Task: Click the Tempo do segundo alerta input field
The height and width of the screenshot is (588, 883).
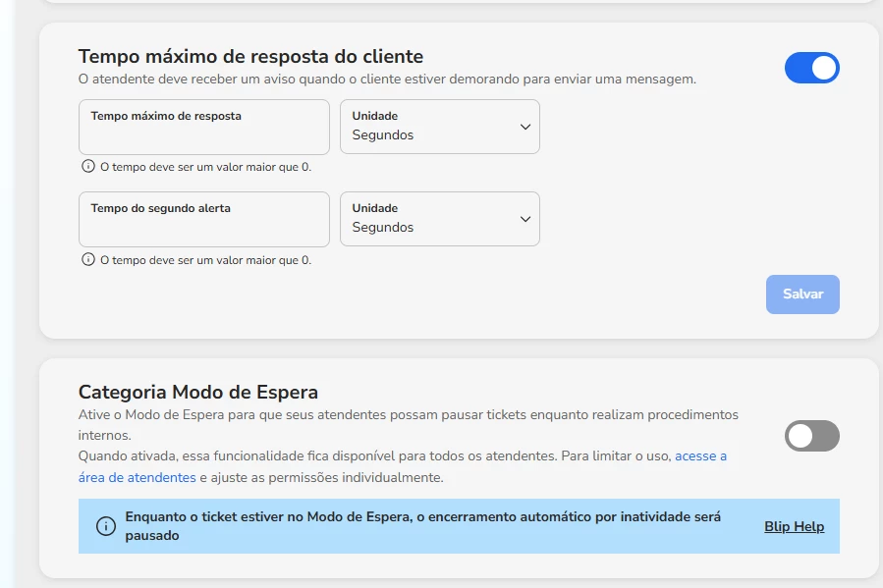Action: click(x=204, y=219)
